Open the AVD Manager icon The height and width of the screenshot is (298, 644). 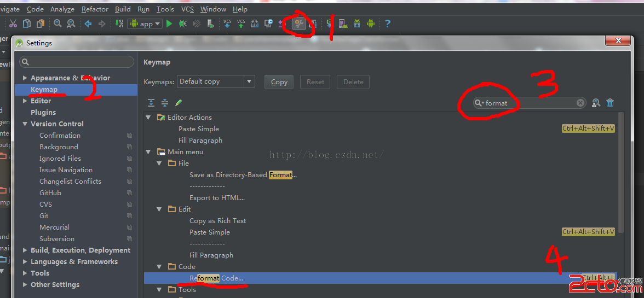pos(343,24)
